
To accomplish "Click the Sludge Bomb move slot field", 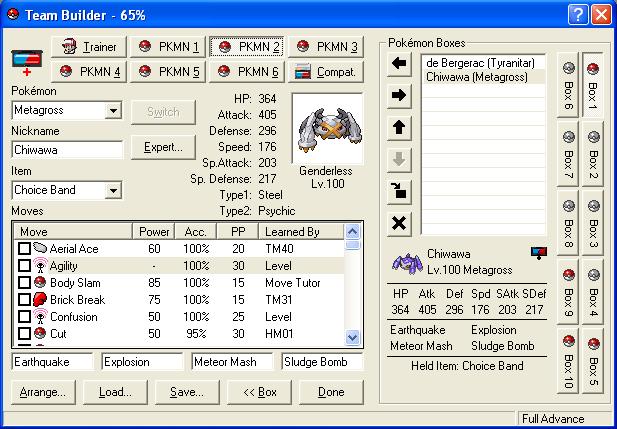I will (x=322, y=362).
